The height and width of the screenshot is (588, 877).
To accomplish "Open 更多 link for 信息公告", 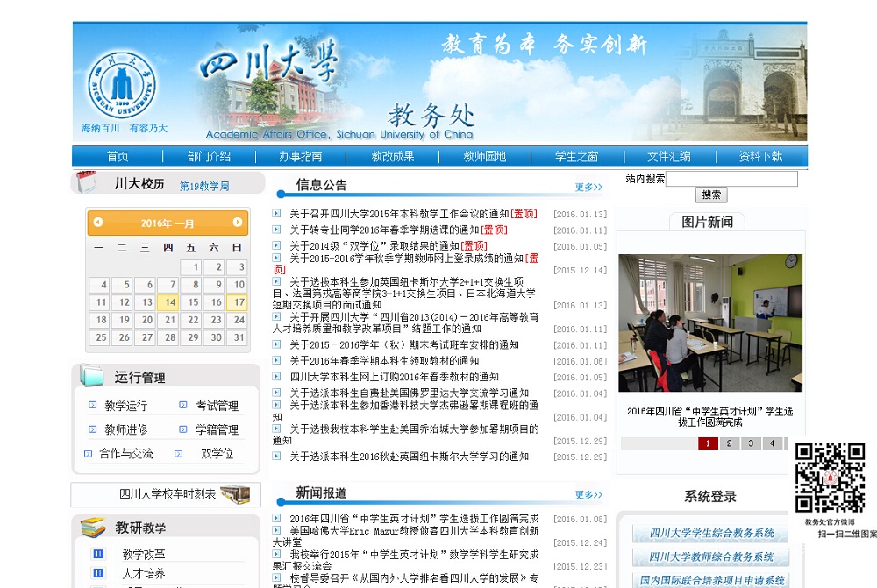I will pos(588,187).
